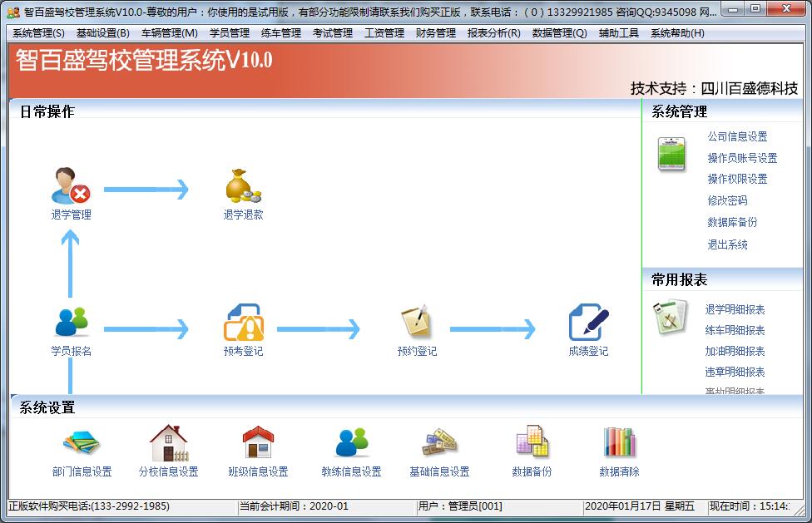The image size is (812, 523).
Task: Click the 常用报表 section header
Action: 679,280
